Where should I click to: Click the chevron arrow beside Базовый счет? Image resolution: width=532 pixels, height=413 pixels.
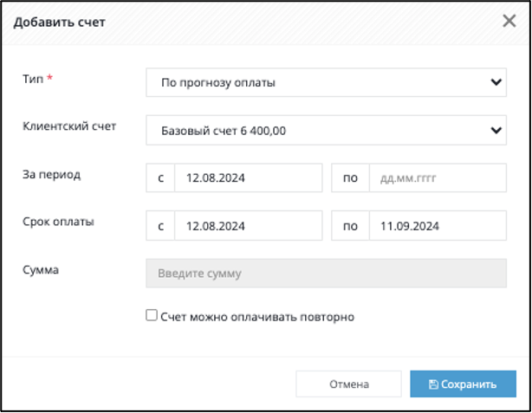[x=496, y=130]
